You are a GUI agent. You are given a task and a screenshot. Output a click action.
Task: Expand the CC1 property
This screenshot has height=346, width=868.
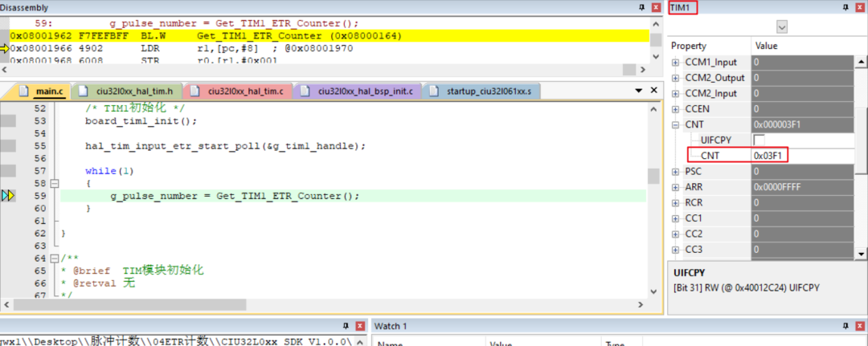pos(675,218)
